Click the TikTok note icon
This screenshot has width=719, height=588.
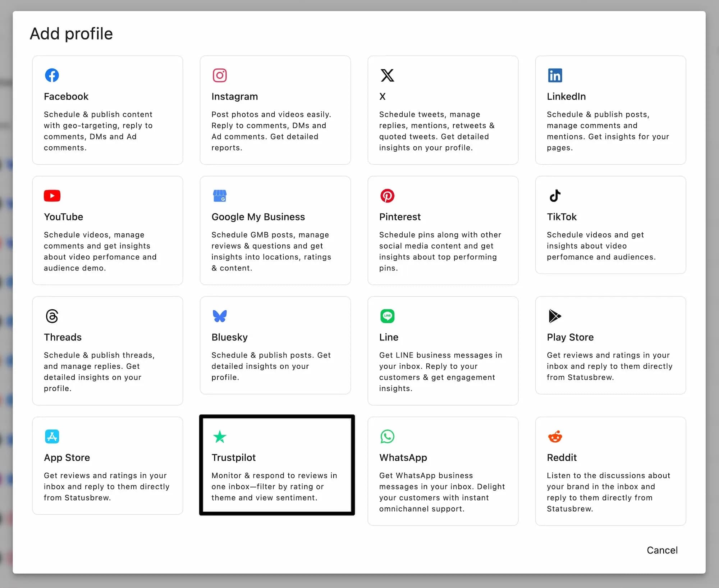click(555, 196)
